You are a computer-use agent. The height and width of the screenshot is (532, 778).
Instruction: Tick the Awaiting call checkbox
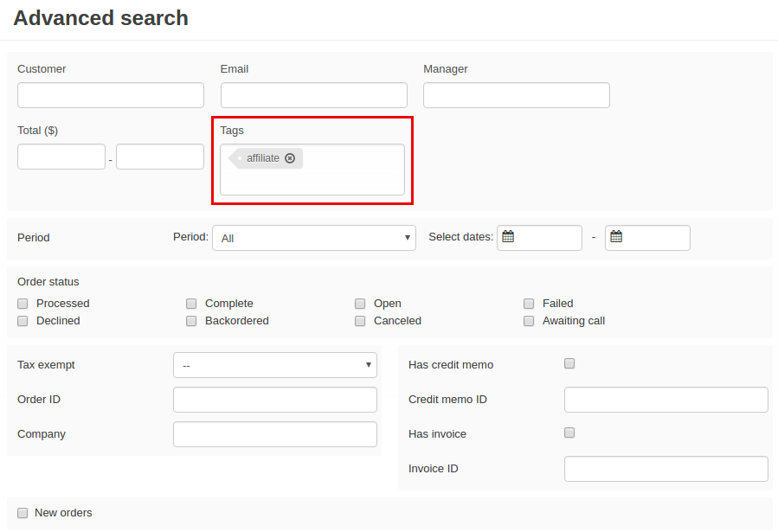(x=529, y=321)
